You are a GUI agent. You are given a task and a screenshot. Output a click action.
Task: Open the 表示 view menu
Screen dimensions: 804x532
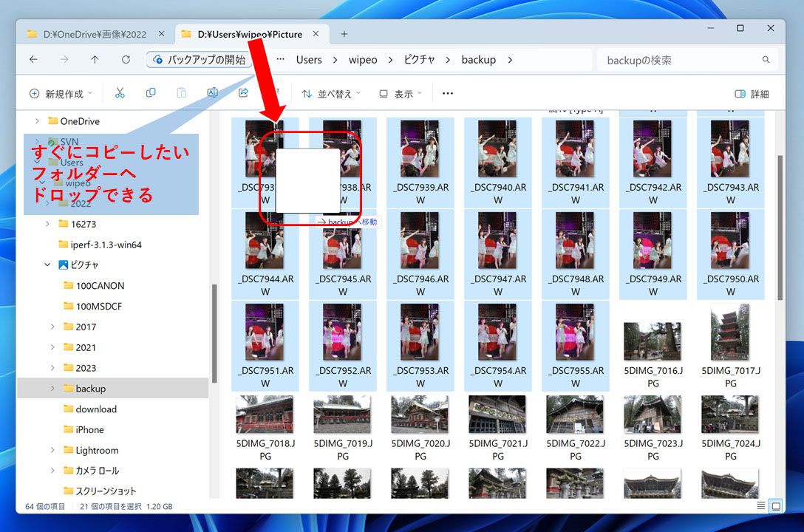[401, 94]
